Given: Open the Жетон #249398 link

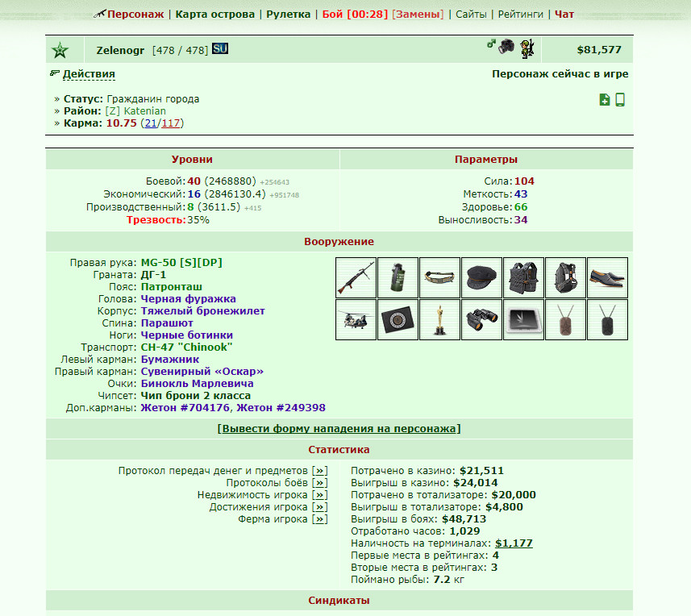Looking at the screenshot, I should pos(281,408).
